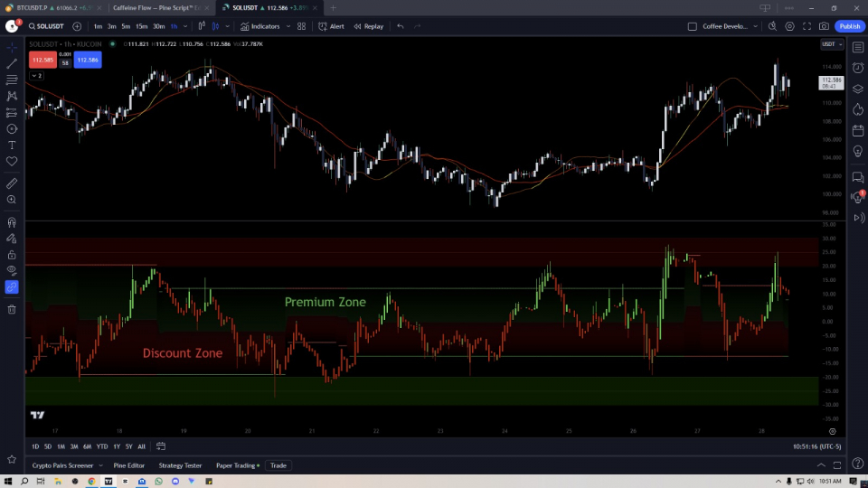The height and width of the screenshot is (488, 868).
Task: Toggle the magnet snap mode
Action: coord(12,222)
